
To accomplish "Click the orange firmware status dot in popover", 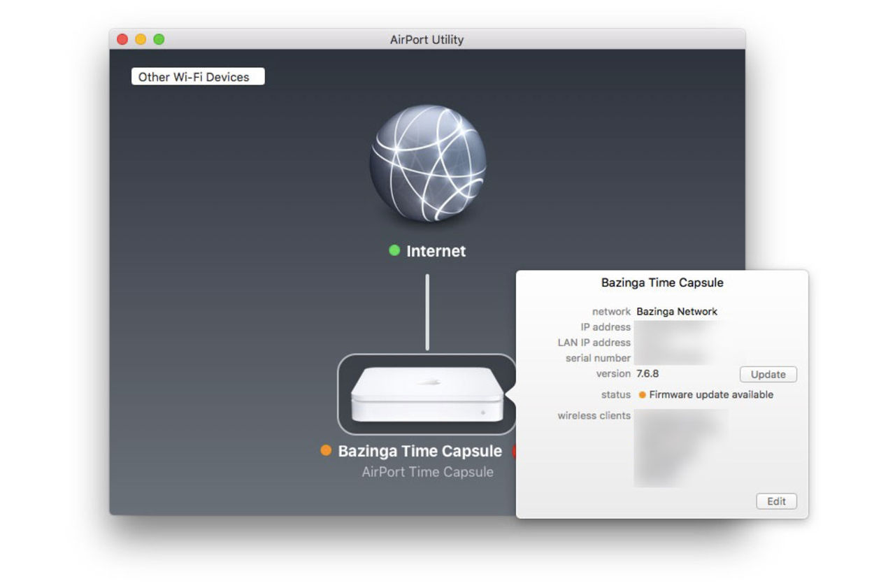I will [x=642, y=395].
